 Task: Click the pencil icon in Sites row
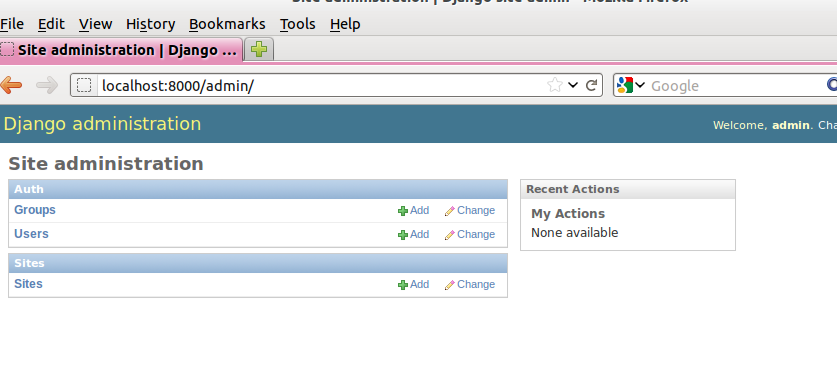(449, 285)
